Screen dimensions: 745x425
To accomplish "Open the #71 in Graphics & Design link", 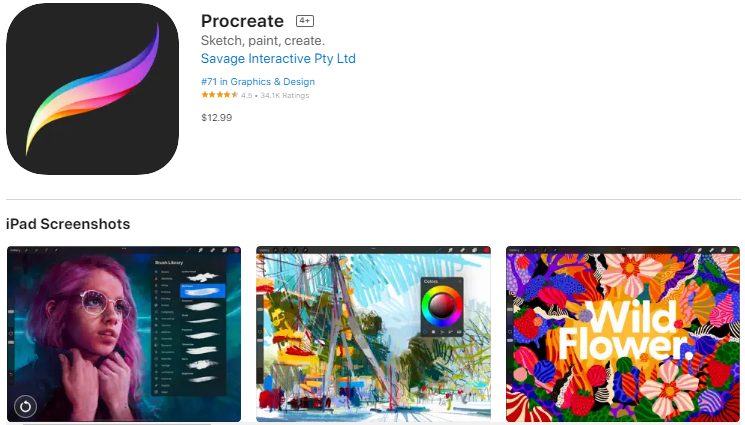I will coord(258,82).
